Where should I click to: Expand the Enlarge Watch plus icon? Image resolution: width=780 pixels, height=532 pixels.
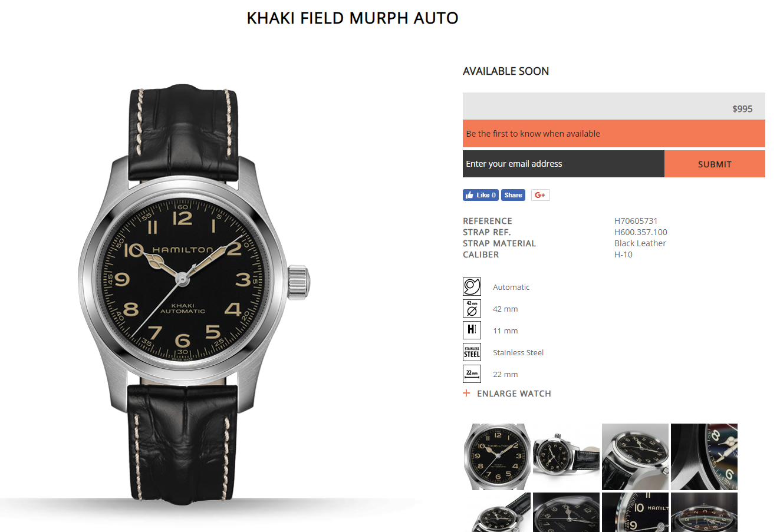point(466,393)
